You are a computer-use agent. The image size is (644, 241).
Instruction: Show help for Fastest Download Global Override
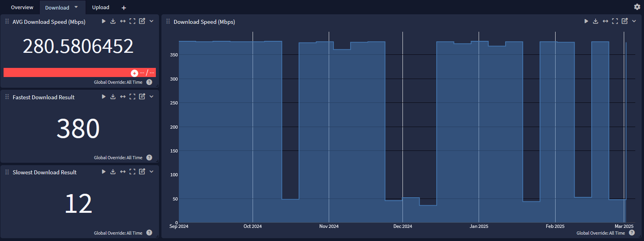click(x=149, y=158)
